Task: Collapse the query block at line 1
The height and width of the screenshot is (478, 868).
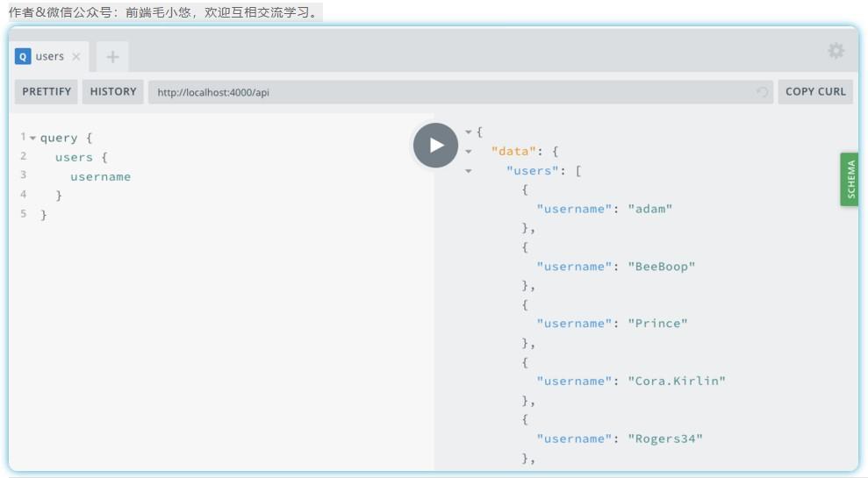Action: 32,138
